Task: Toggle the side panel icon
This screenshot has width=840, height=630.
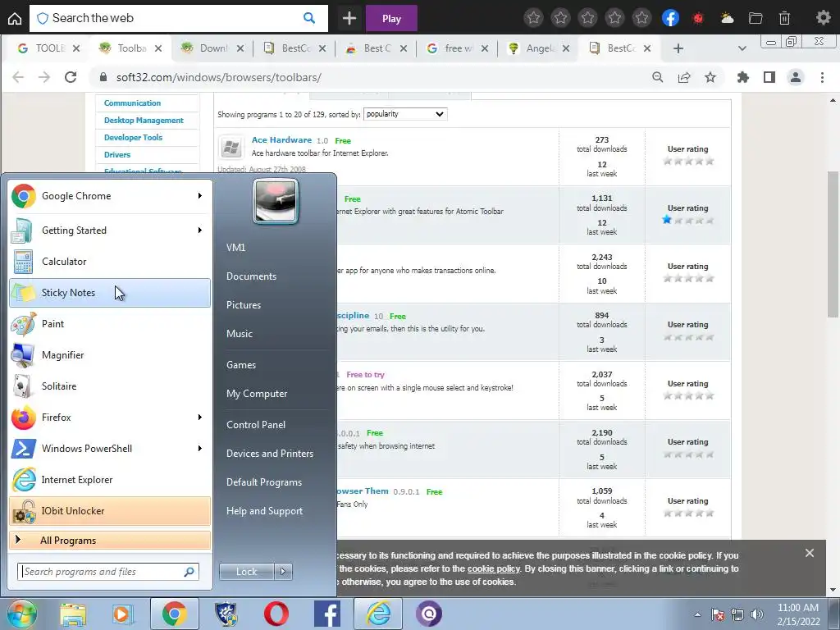Action: pyautogui.click(x=769, y=77)
